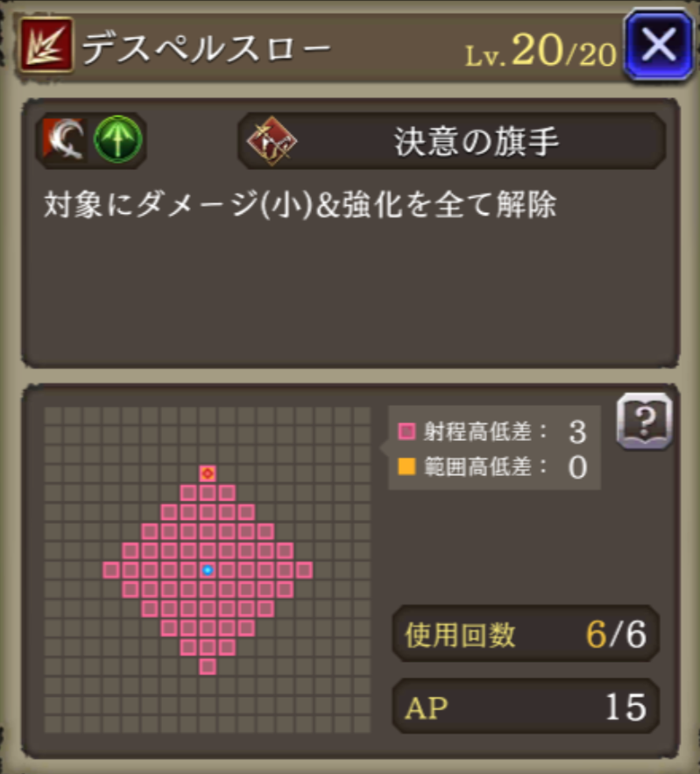Tap the scythe weapon attribute icon

pyautogui.click(x=65, y=140)
